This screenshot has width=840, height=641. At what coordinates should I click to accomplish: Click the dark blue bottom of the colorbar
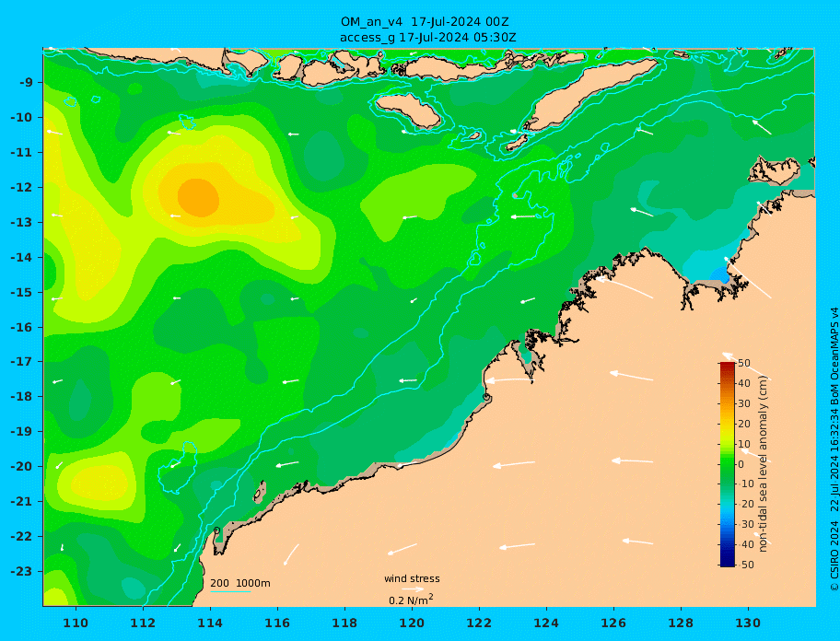(x=727, y=562)
